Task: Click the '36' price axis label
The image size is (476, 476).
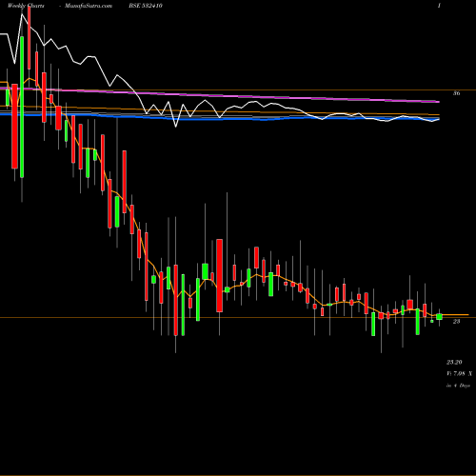Action: pos(456,93)
